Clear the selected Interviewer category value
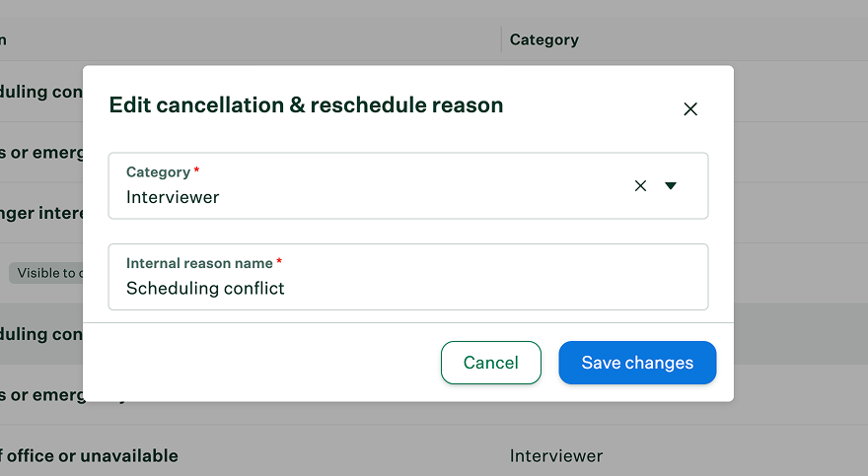This screenshot has height=476, width=868. point(640,185)
